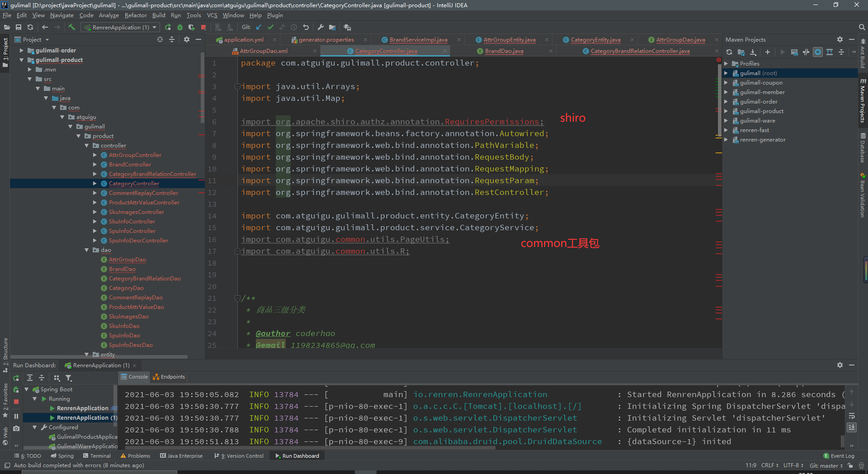Click the Git Commit green checkmark
868x474 pixels.
pos(270,27)
